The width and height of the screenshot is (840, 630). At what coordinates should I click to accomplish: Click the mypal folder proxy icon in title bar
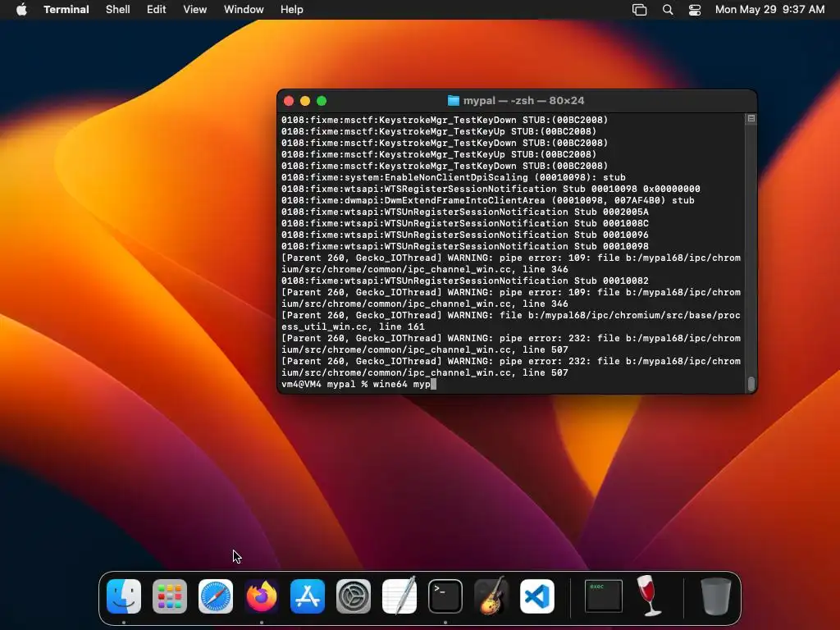453,101
